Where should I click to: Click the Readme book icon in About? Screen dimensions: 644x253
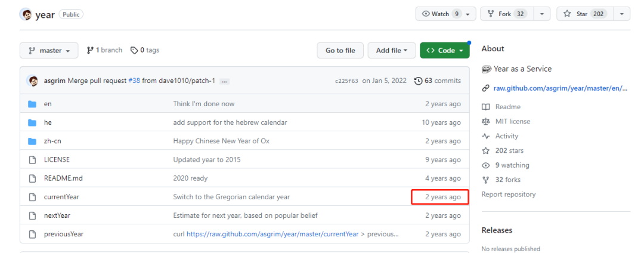(x=486, y=107)
